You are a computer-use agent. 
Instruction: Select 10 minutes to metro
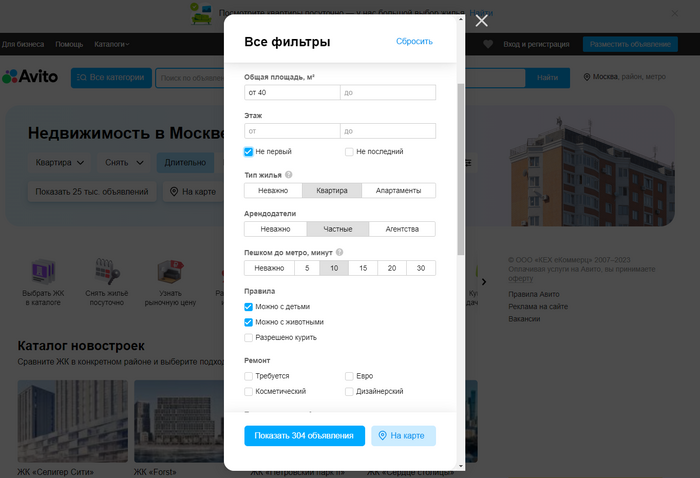coord(334,268)
